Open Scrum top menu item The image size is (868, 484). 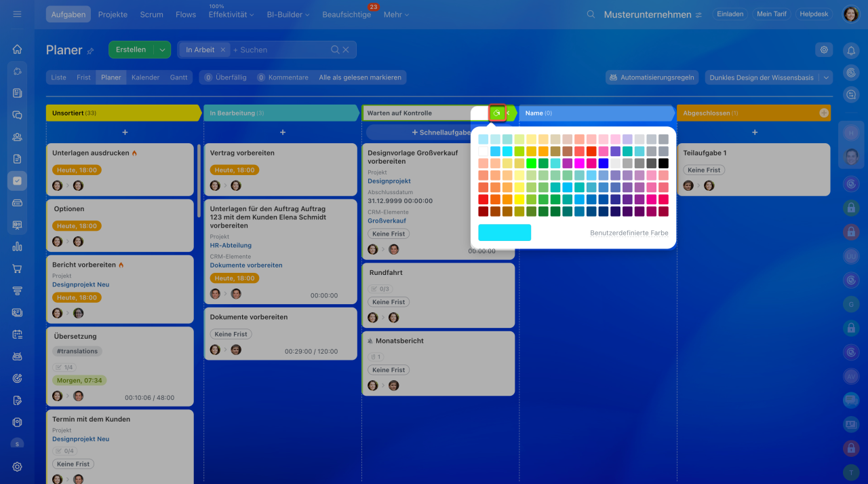151,14
